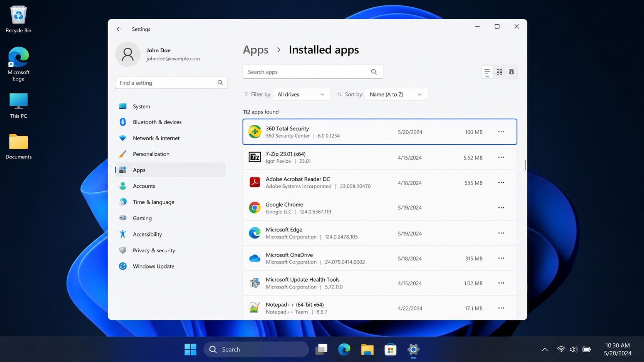
Task: Click the johndoe@example.com account text
Action: point(173,59)
